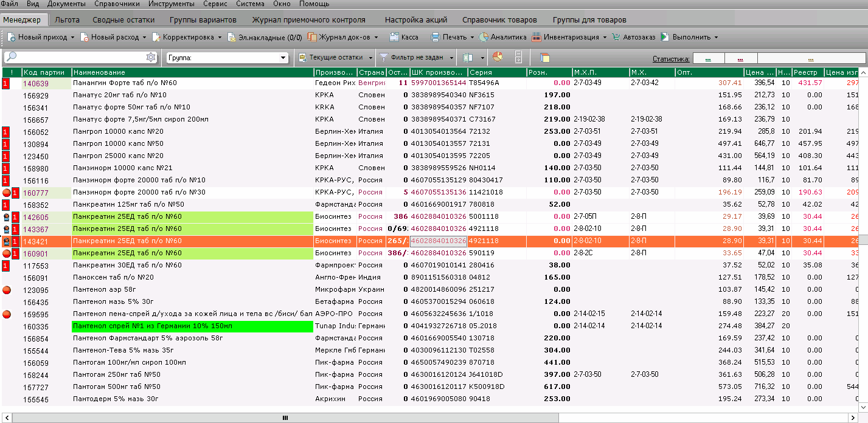Expand the Новый приход dropdown arrow
This screenshot has height=423, width=868.
pos(72,38)
